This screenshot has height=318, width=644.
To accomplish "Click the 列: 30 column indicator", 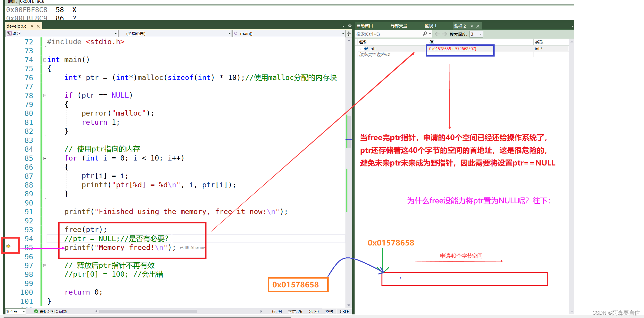I will tap(313, 312).
